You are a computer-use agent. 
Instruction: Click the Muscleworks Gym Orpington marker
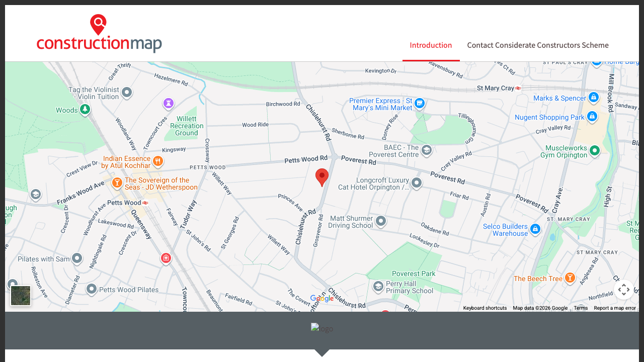[x=594, y=150]
